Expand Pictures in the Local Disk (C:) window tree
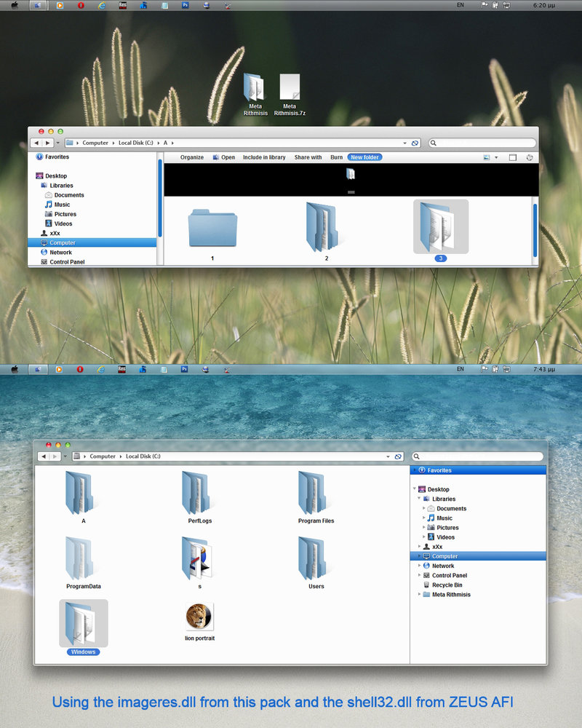582x728 pixels. click(423, 527)
